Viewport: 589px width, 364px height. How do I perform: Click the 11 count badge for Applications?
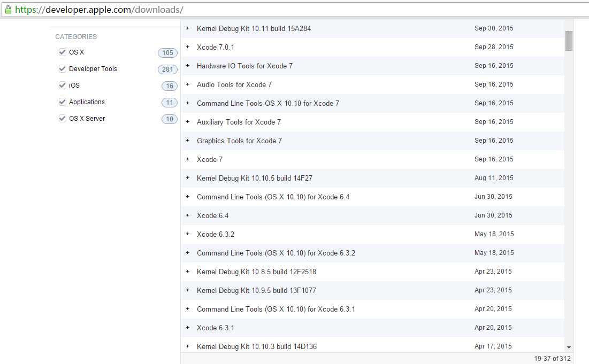(170, 103)
